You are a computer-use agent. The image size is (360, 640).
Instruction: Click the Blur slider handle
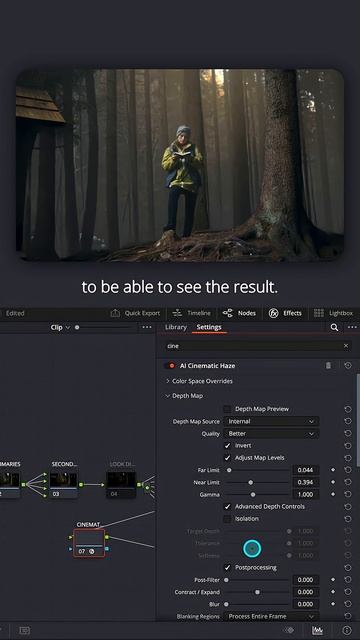pos(226,604)
